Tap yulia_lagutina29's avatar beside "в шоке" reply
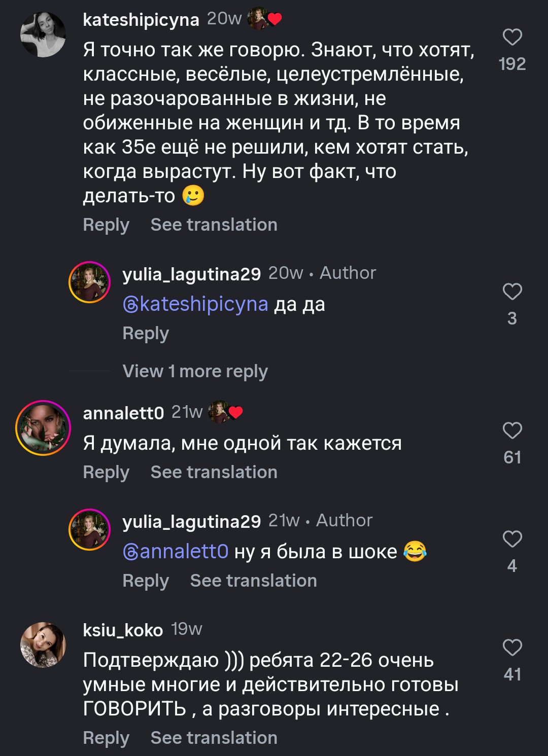Screen dimensions: 548x756 (x=90, y=530)
